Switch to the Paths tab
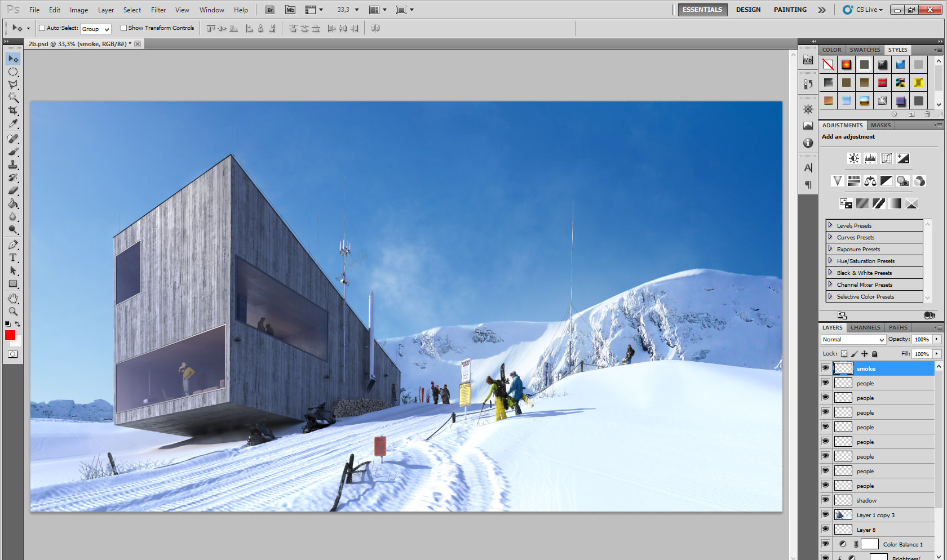Viewport: 947px width, 560px height. pyautogui.click(x=898, y=327)
